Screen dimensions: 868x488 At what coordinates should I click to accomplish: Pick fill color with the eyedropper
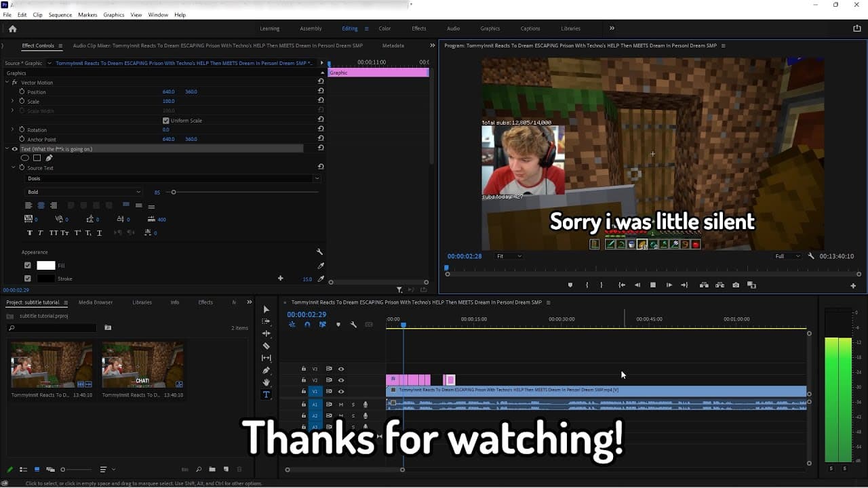point(320,266)
